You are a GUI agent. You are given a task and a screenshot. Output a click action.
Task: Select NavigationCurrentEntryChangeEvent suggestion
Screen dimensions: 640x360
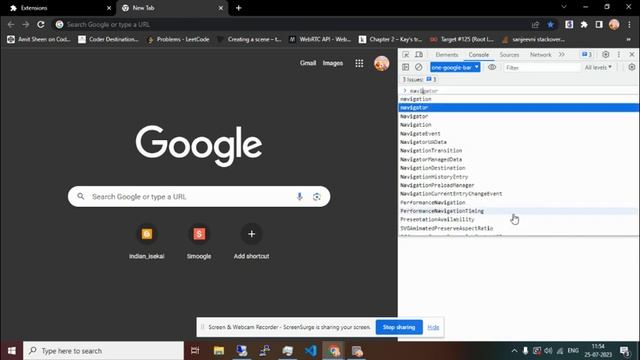coord(518,194)
